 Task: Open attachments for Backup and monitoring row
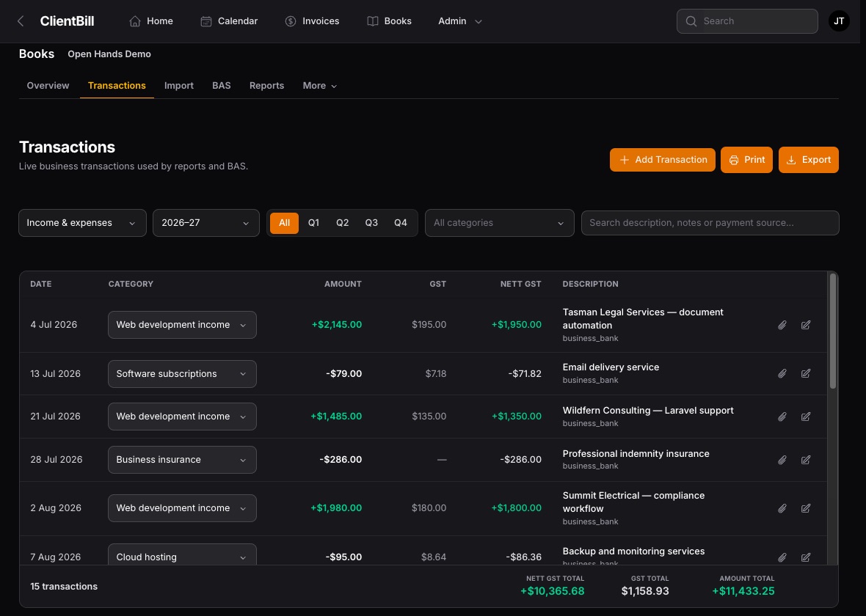(782, 557)
